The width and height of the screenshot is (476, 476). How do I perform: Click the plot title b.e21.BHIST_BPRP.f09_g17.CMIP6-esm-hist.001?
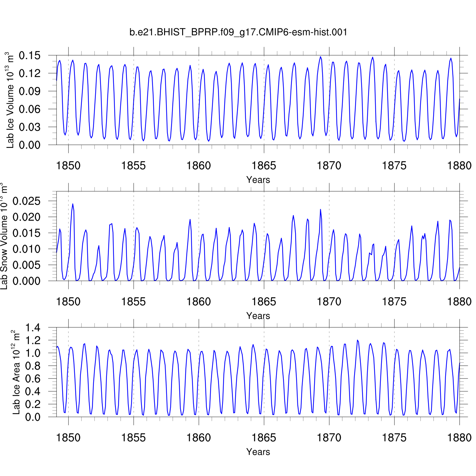point(238,32)
